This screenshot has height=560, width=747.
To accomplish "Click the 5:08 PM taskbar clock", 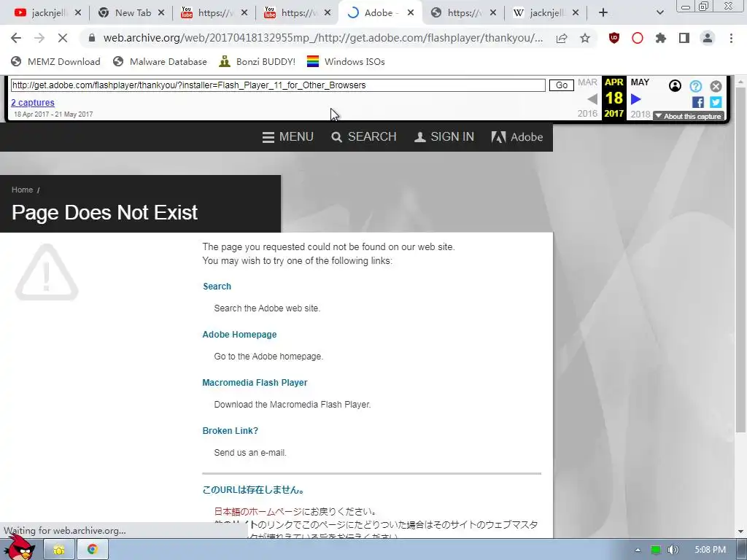I will 710,550.
